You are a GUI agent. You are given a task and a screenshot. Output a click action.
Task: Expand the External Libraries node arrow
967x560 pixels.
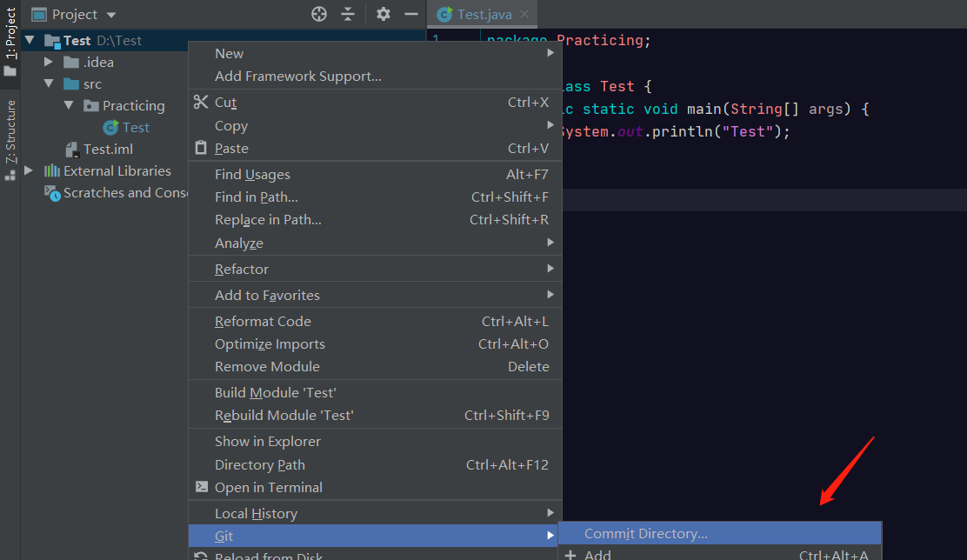pos(29,170)
